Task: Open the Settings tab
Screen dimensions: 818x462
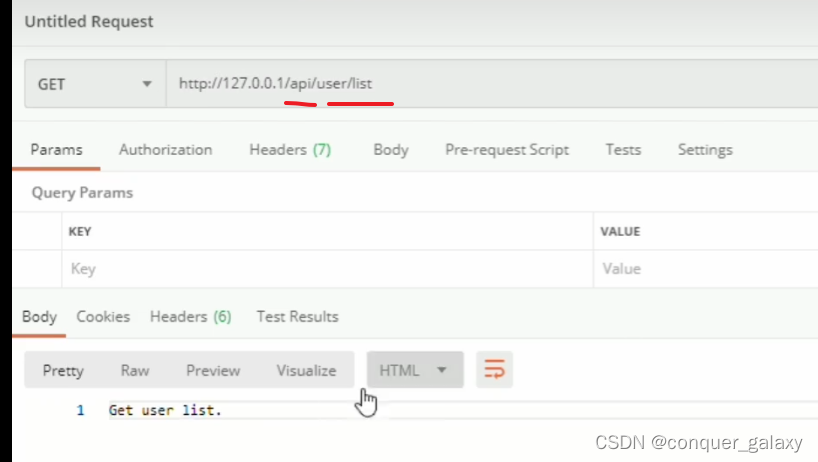Action: click(705, 150)
